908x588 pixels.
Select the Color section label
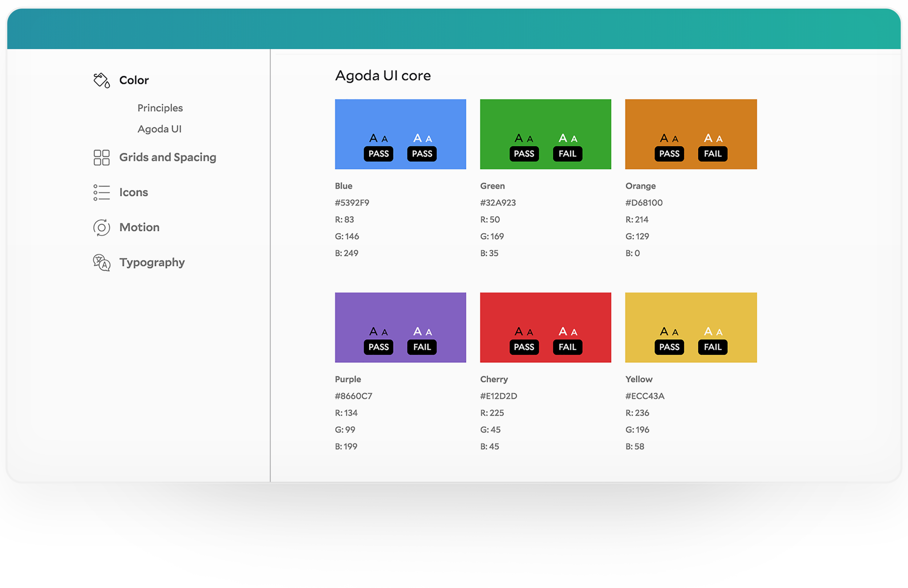click(x=134, y=81)
